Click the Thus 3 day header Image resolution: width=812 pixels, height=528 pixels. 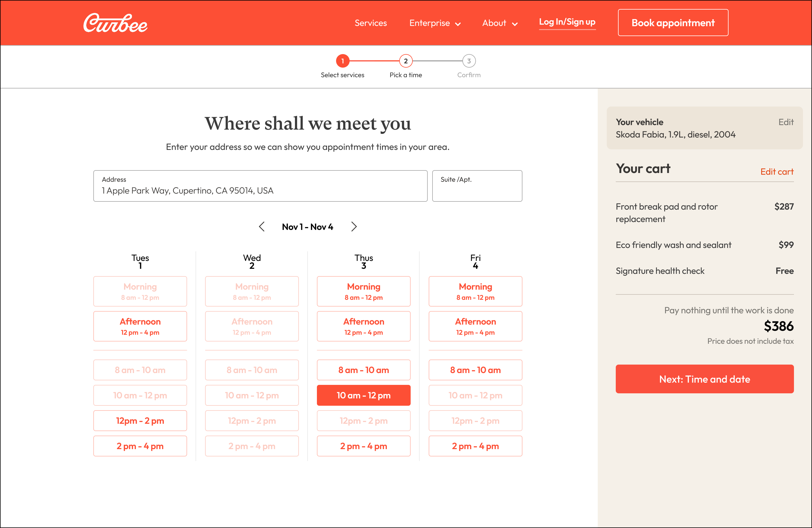[x=364, y=261]
